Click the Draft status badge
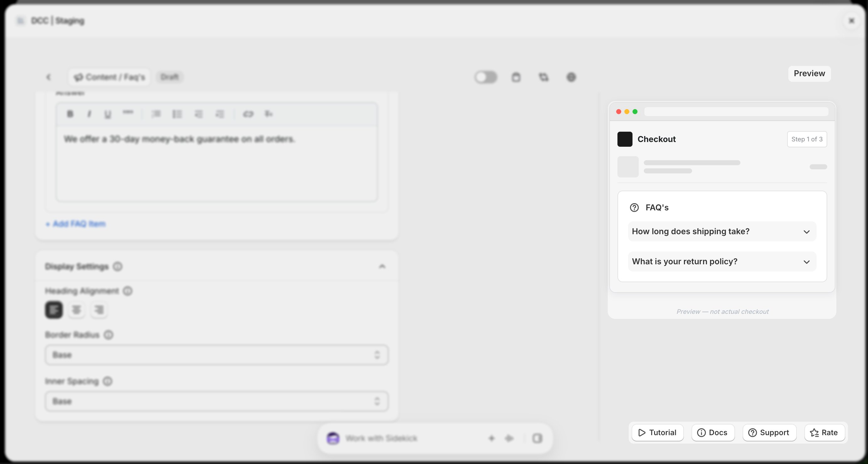 tap(169, 77)
